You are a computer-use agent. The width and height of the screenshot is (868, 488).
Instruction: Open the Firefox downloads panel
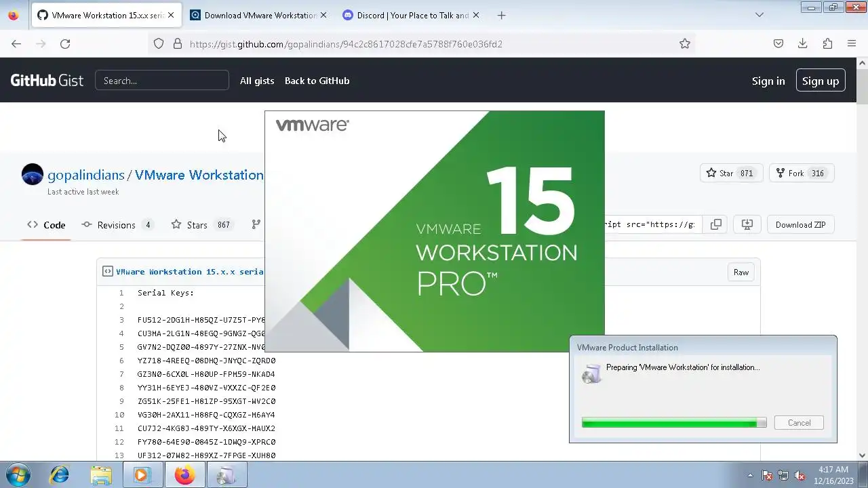pos(803,43)
